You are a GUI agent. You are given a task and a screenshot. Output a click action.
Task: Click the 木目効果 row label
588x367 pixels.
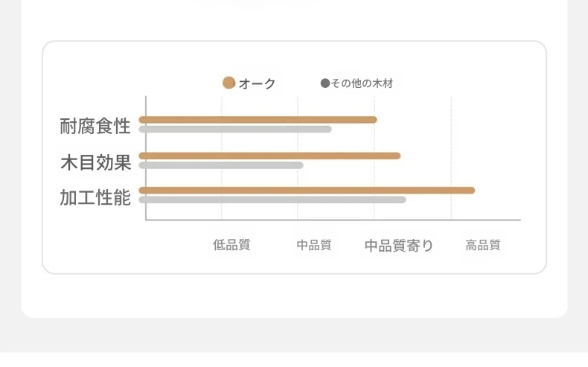coord(95,163)
